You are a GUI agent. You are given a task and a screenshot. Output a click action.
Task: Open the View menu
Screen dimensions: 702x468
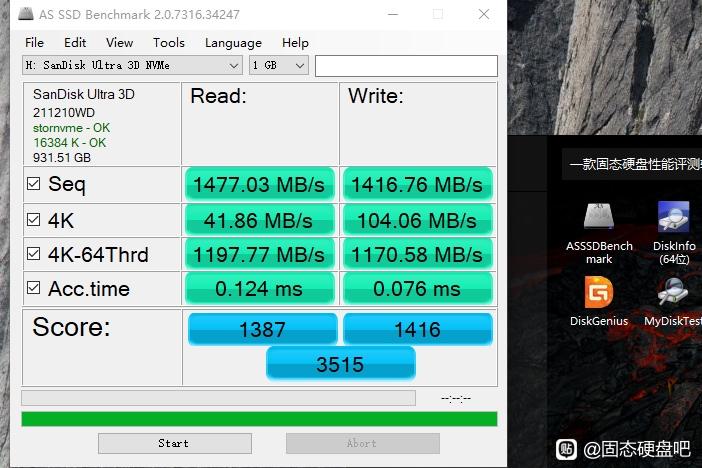pos(120,43)
